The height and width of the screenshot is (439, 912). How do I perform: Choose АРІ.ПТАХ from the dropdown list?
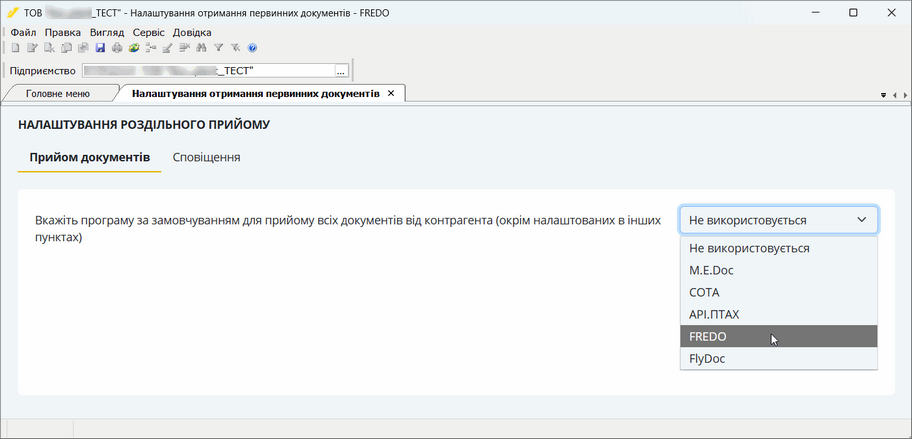pyautogui.click(x=778, y=315)
